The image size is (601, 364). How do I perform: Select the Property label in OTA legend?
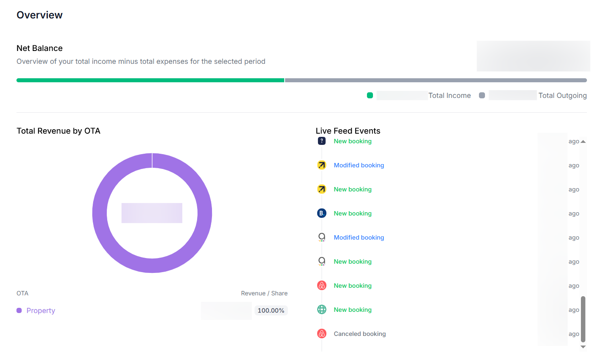tap(41, 311)
